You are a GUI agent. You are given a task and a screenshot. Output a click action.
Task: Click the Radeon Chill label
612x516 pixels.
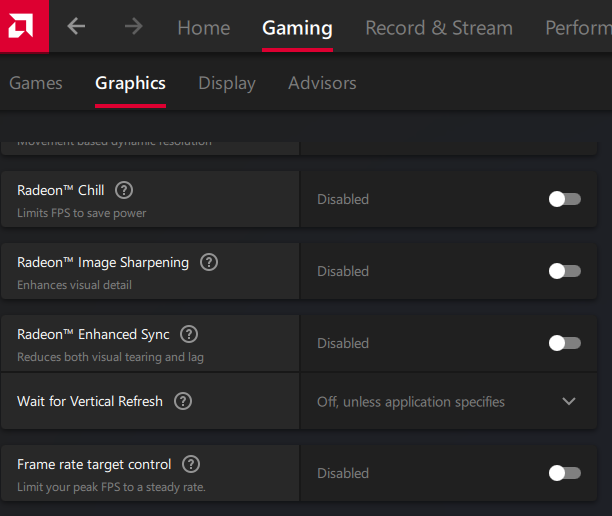tap(60, 190)
